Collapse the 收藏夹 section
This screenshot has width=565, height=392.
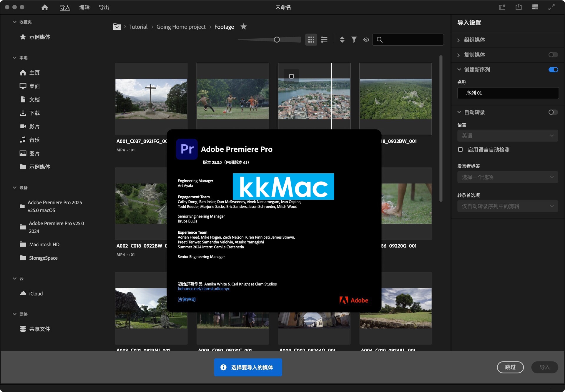coord(14,22)
